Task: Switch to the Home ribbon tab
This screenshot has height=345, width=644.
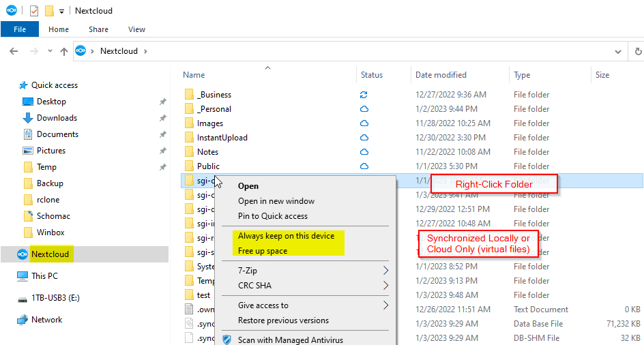Action: pyautogui.click(x=58, y=29)
